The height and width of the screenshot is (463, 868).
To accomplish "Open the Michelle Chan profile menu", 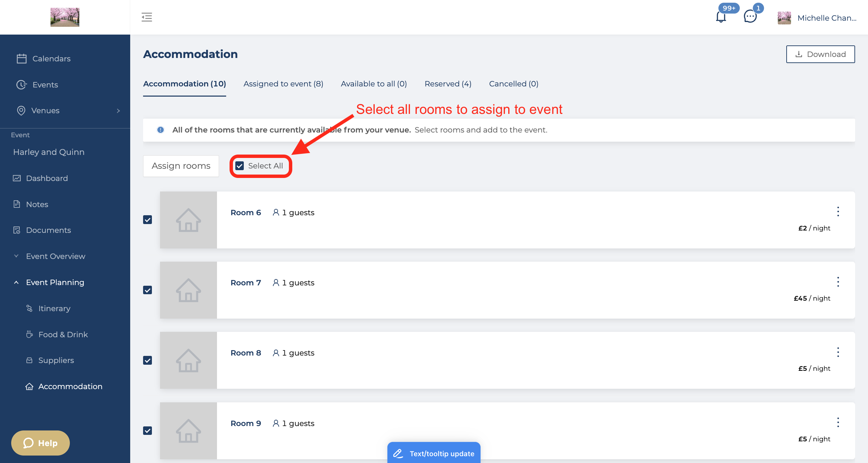I will click(x=817, y=18).
